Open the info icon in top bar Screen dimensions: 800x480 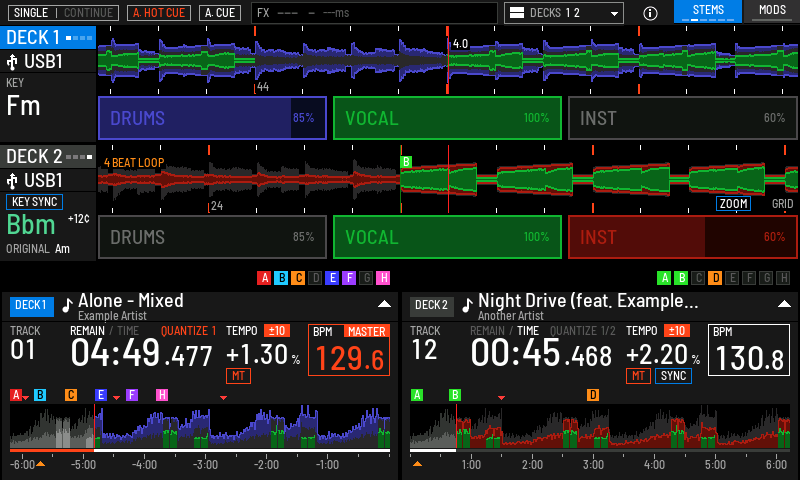pos(650,13)
